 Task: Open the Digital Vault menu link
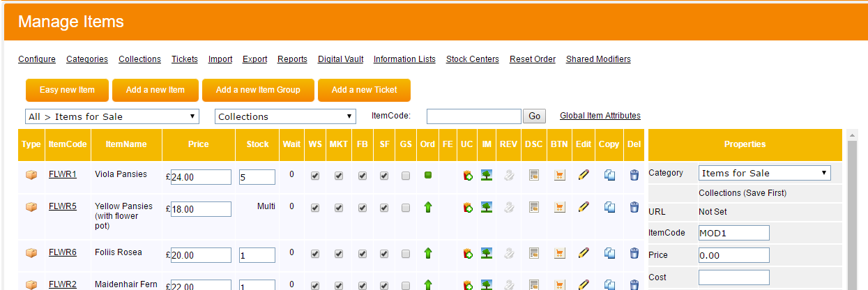pyautogui.click(x=340, y=59)
